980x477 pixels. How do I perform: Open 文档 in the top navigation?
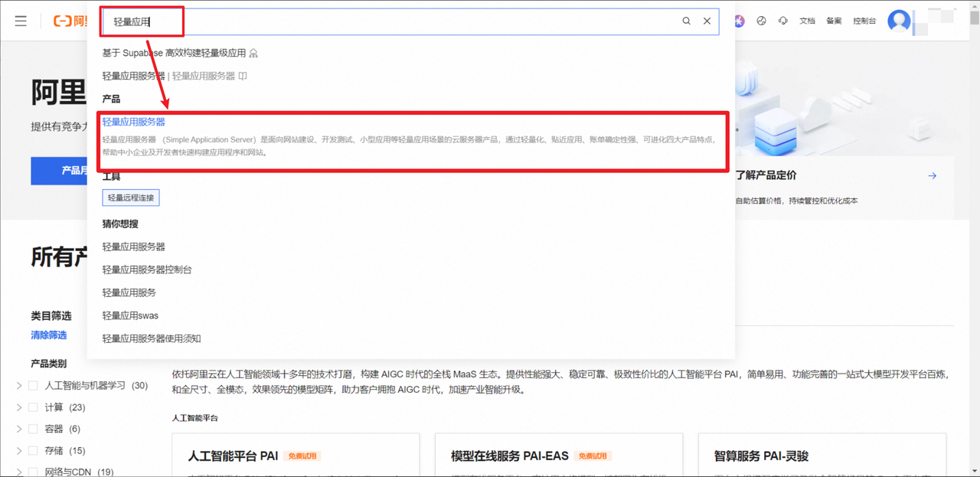tap(807, 21)
